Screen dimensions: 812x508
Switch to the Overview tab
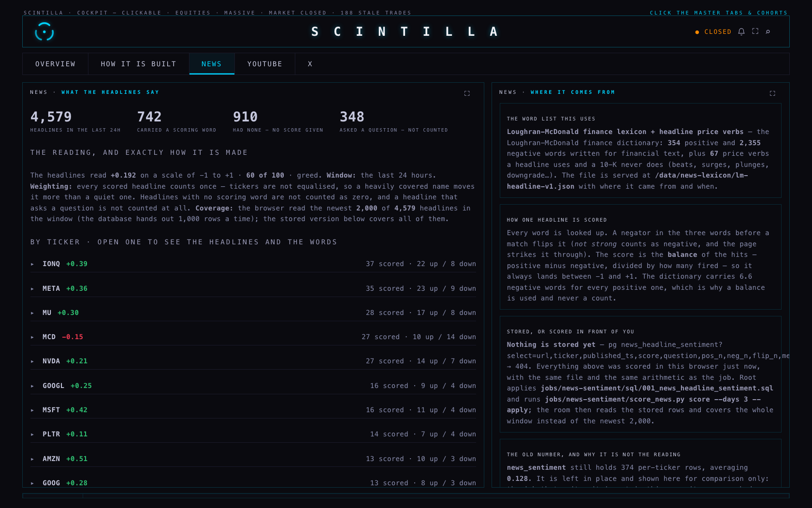55,64
